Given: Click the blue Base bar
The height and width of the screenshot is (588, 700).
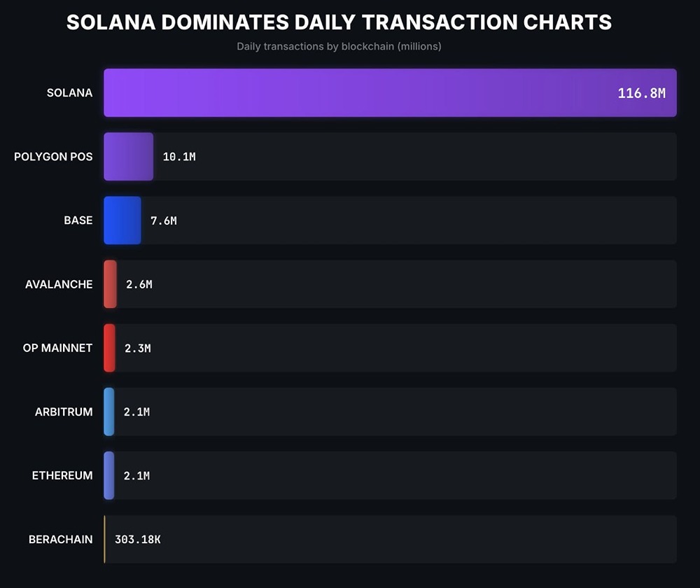Looking at the screenshot, I should point(122,220).
